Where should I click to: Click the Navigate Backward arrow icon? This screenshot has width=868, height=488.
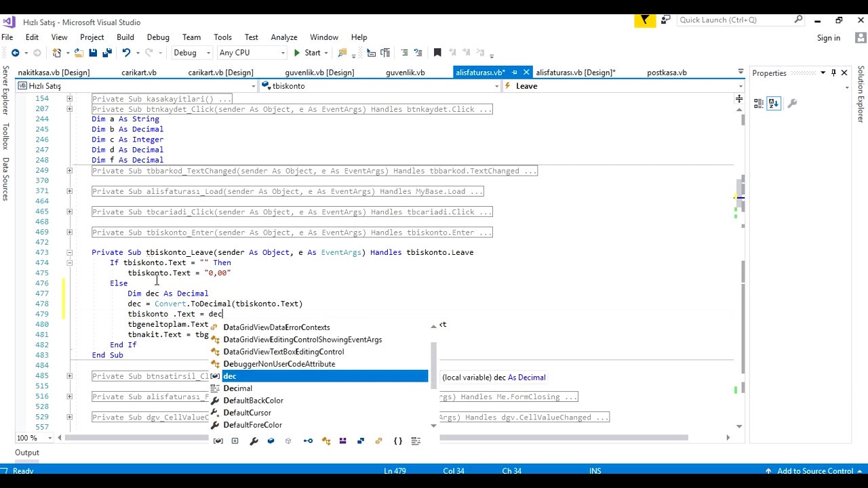(15, 53)
